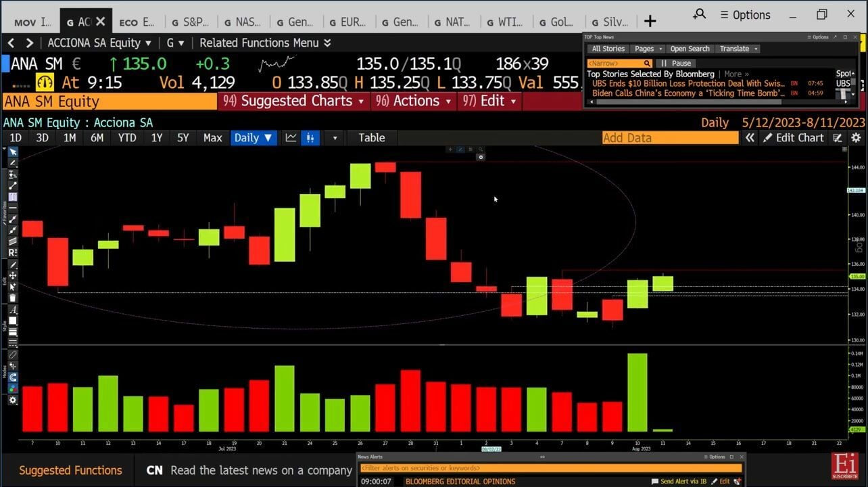Switch to the ECO tab

[137, 22]
